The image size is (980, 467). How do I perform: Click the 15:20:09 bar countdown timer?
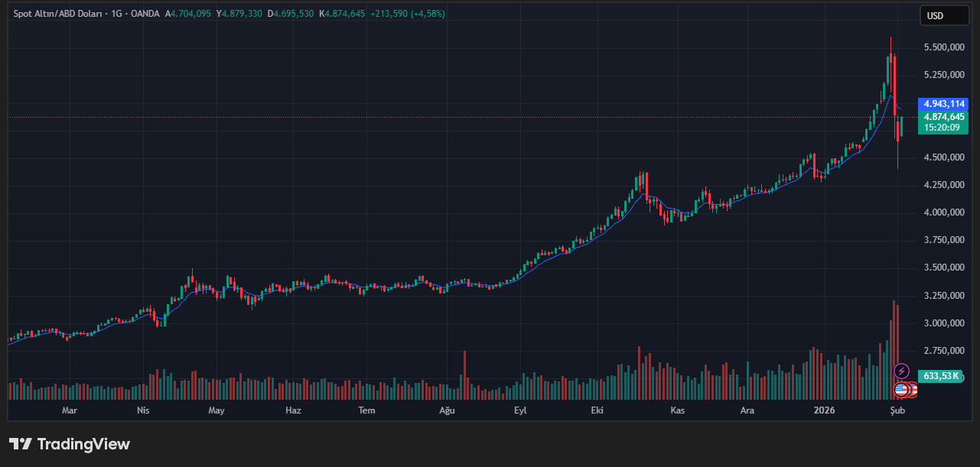(942, 128)
